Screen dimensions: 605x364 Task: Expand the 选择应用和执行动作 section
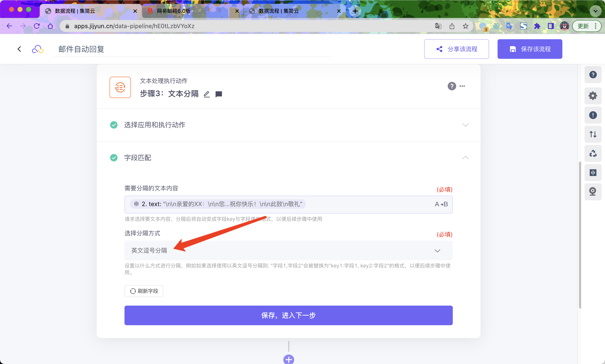click(465, 125)
